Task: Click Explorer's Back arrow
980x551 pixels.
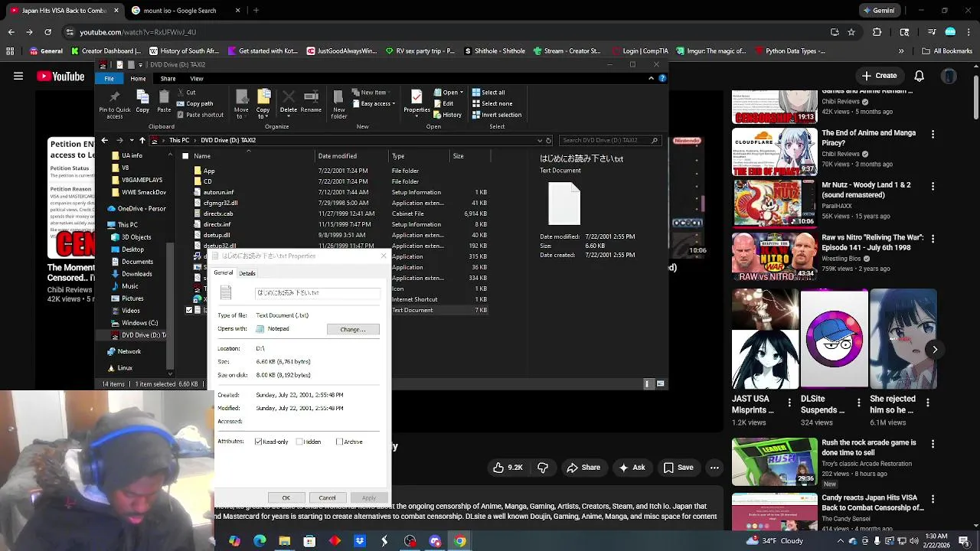Action: (x=105, y=140)
